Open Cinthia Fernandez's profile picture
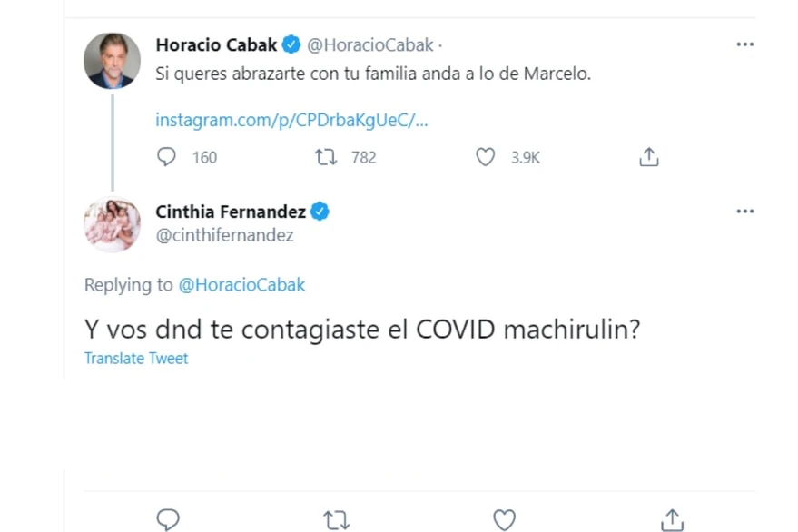Image resolution: width=798 pixels, height=532 pixels. 113,224
